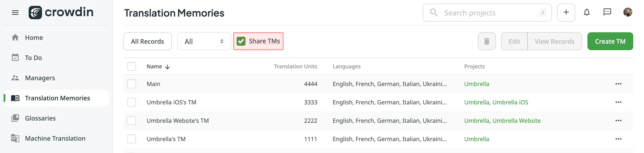Select the checkbox for Main
Image resolution: width=644 pixels, height=153 pixels.
[131, 84]
